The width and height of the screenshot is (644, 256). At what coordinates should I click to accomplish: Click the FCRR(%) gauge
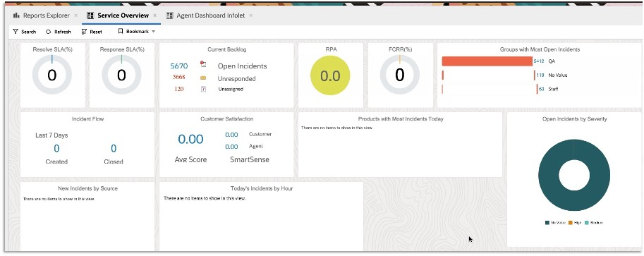point(400,75)
